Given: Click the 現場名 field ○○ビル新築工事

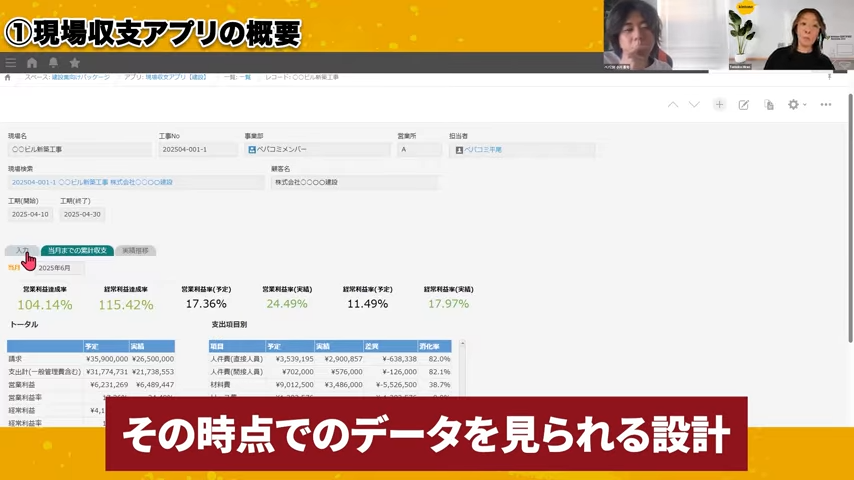Looking at the screenshot, I should 80,149.
